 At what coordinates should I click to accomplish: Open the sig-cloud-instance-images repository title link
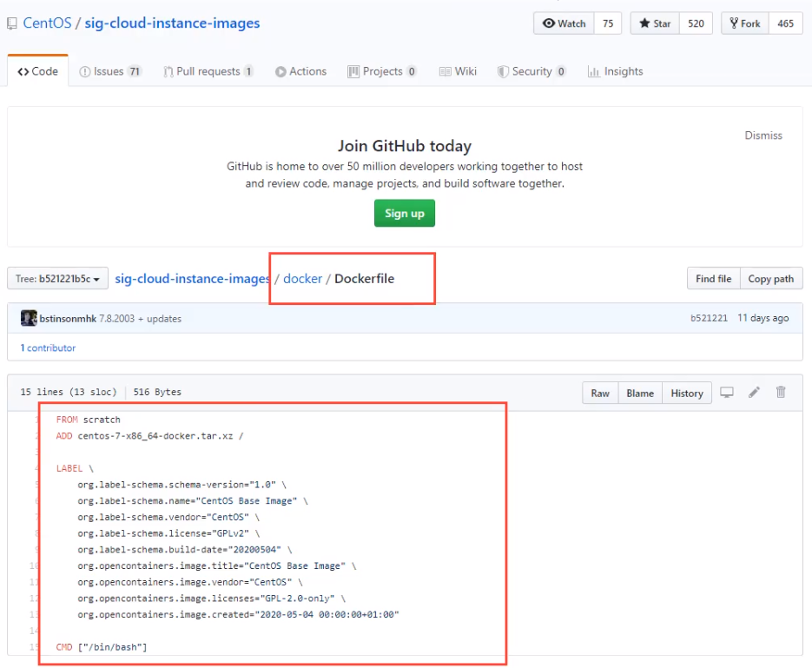tap(172, 23)
